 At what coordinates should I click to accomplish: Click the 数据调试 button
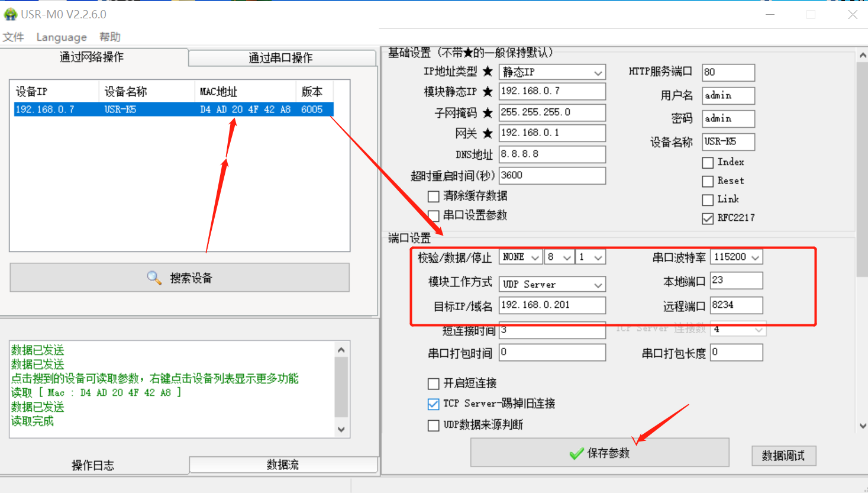pos(783,456)
